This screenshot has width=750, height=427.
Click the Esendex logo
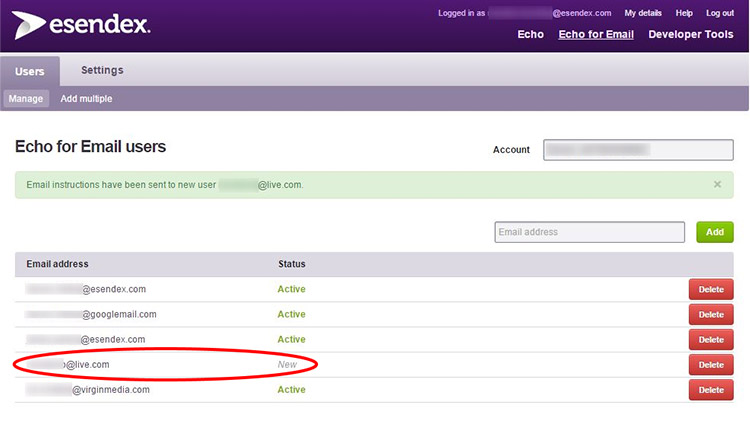(82, 24)
